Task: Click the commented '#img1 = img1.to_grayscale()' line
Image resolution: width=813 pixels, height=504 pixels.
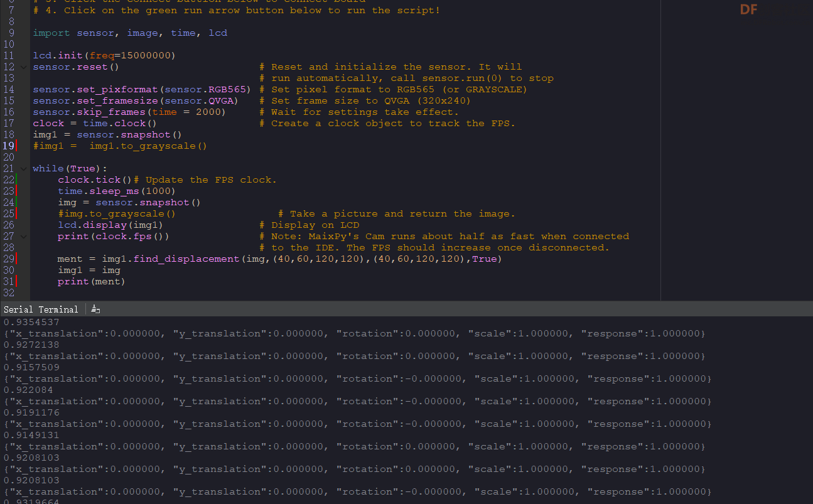Action: click(x=120, y=146)
